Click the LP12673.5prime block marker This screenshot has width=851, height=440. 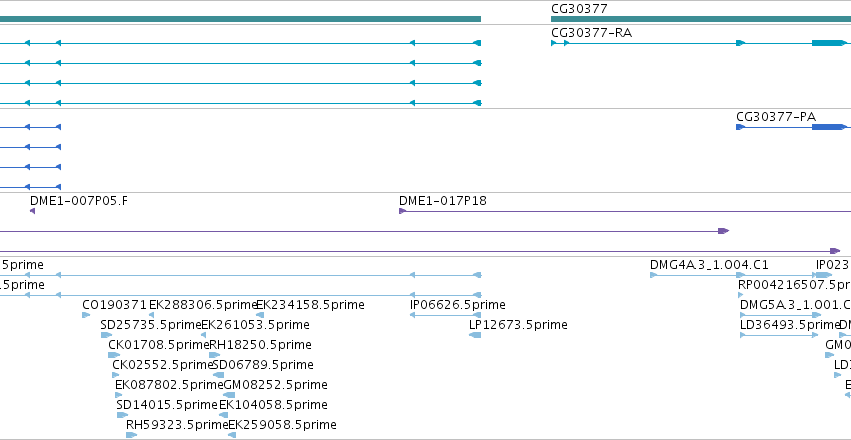coord(475,335)
